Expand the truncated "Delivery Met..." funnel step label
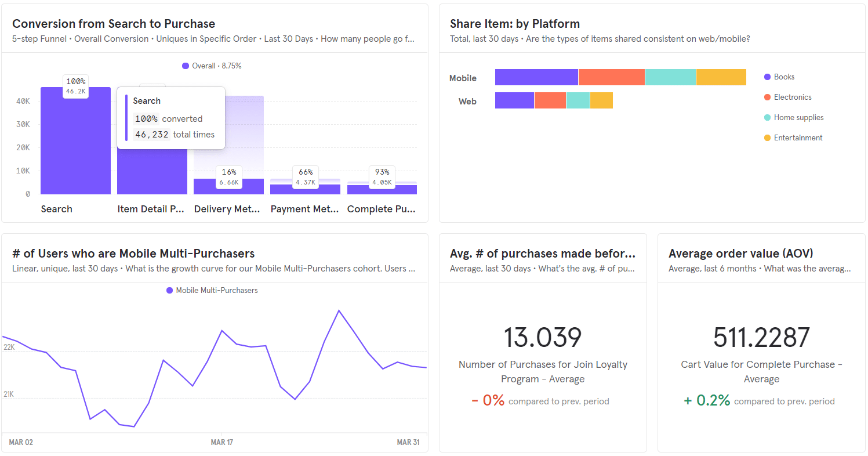The height and width of the screenshot is (456, 868). click(x=227, y=208)
